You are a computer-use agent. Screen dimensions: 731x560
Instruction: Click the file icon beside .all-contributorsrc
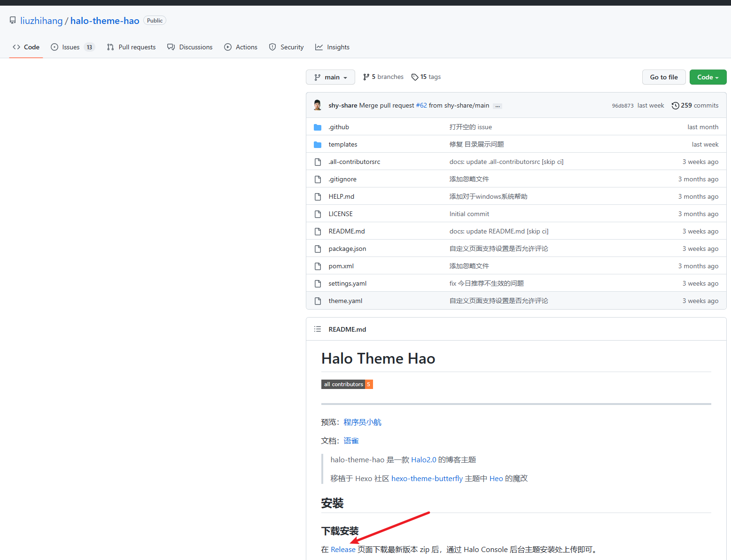pos(318,162)
